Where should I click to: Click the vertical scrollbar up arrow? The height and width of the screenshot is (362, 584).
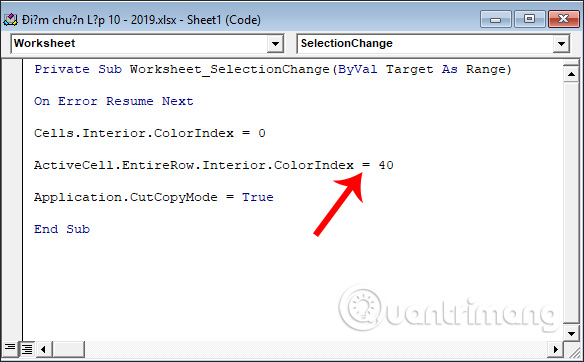coord(571,74)
